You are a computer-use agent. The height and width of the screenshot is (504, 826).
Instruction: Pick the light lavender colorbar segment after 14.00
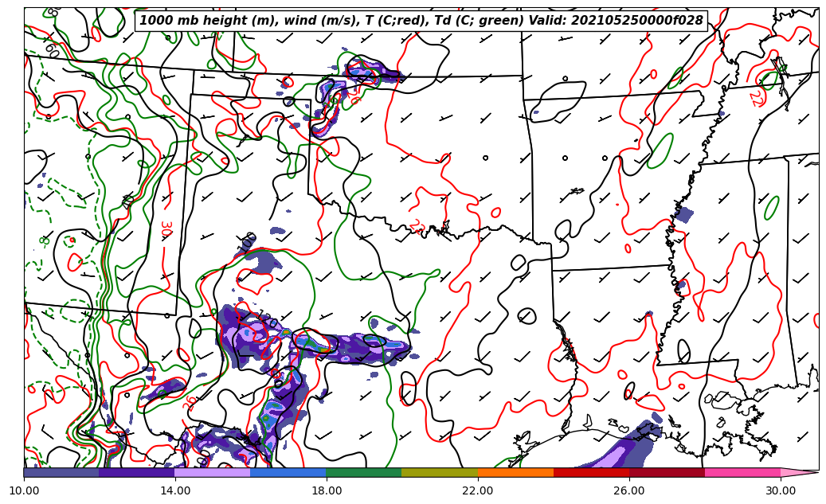(x=213, y=473)
